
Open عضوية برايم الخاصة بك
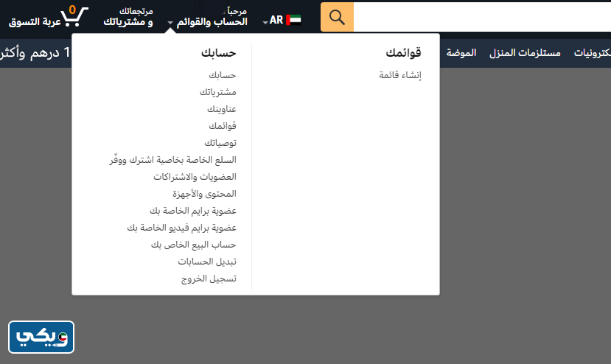tap(193, 211)
